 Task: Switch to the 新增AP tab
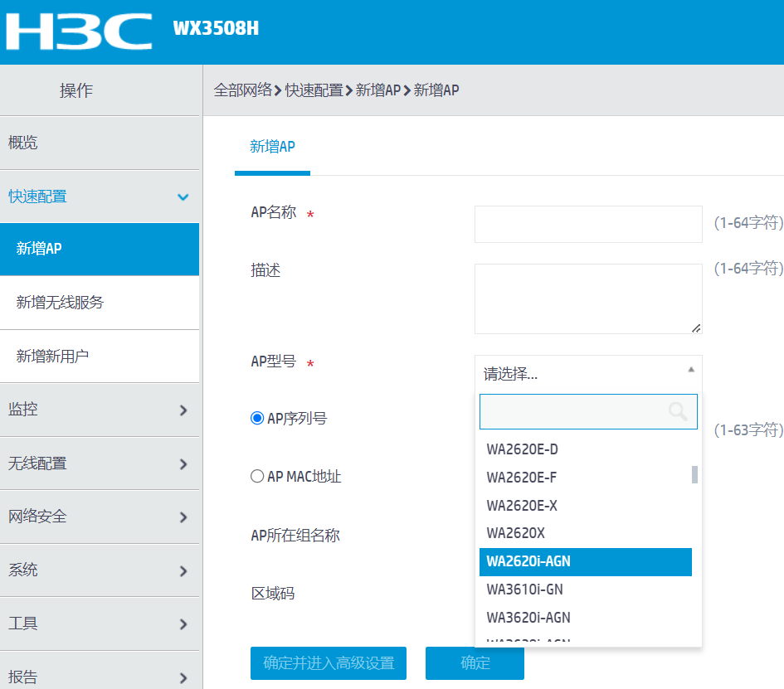tap(272, 147)
